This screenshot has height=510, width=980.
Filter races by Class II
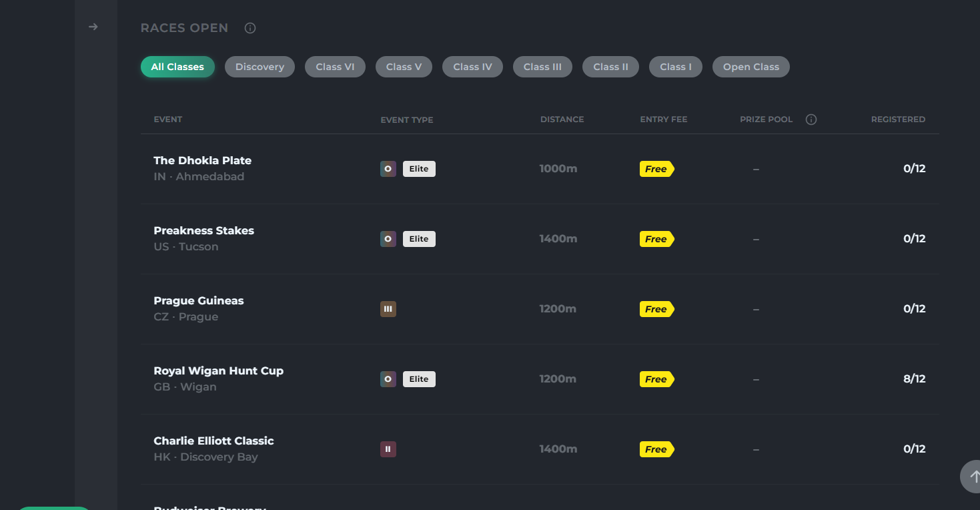click(x=610, y=67)
